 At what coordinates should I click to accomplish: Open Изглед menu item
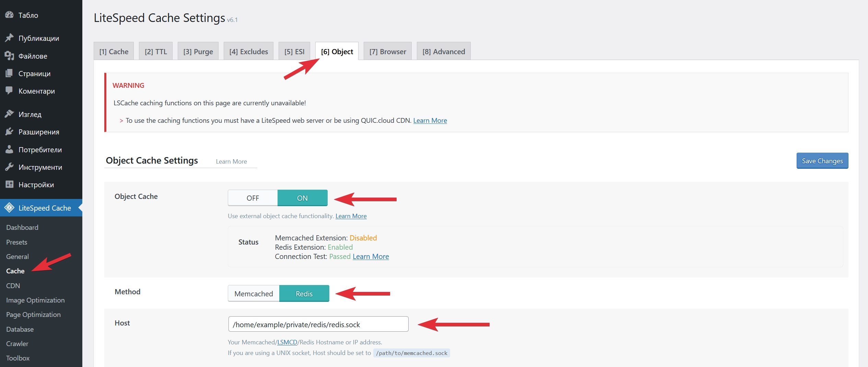(x=41, y=114)
